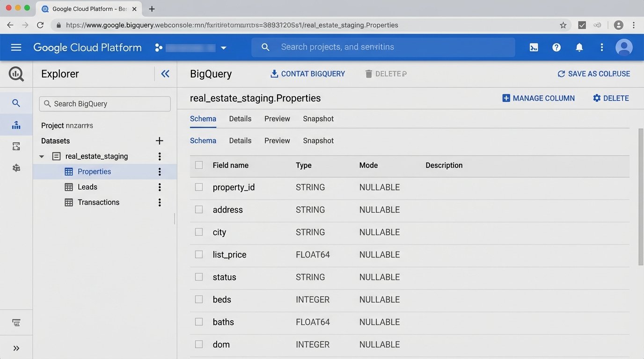Open the job history icon at sidebar bottom

(16, 323)
